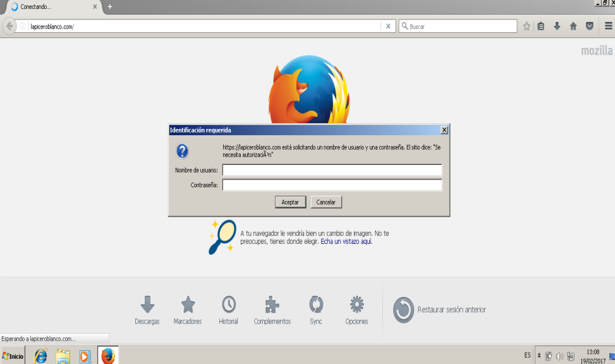
Task: Click the dialog message text 'Se necesita autorización'
Action: point(331,151)
